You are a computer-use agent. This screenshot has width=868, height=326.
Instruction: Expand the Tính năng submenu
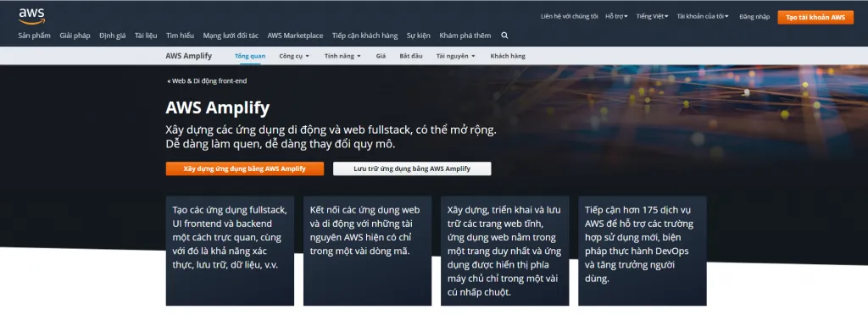point(342,56)
